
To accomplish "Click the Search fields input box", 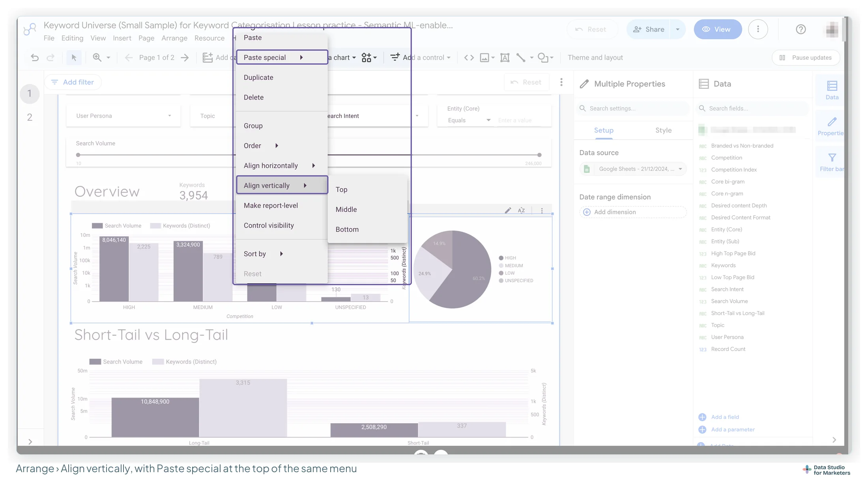I will pos(752,108).
